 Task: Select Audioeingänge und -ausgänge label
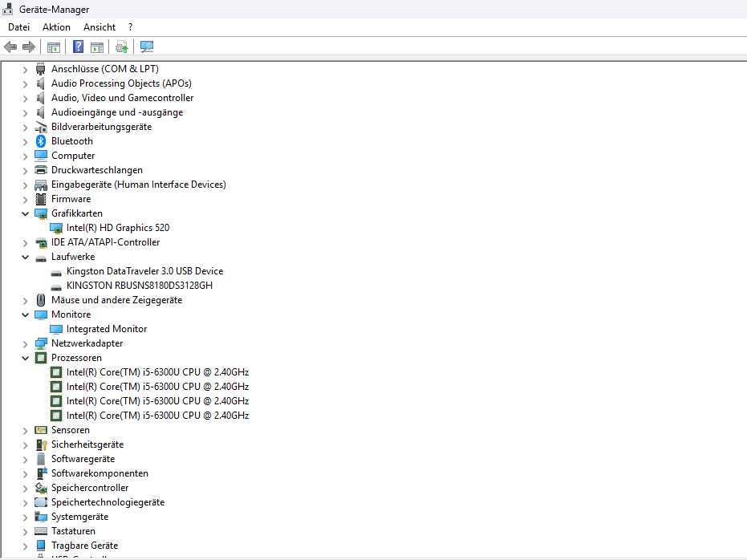tap(117, 112)
